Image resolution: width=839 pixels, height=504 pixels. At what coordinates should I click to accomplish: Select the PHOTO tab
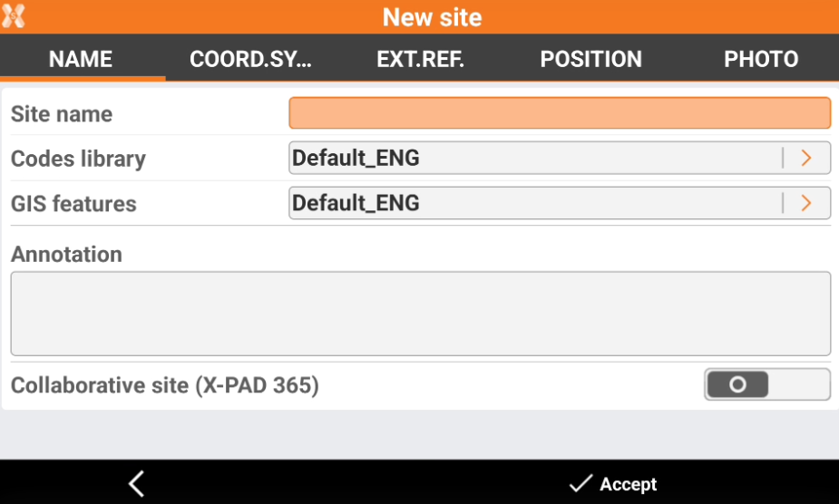[x=761, y=60]
